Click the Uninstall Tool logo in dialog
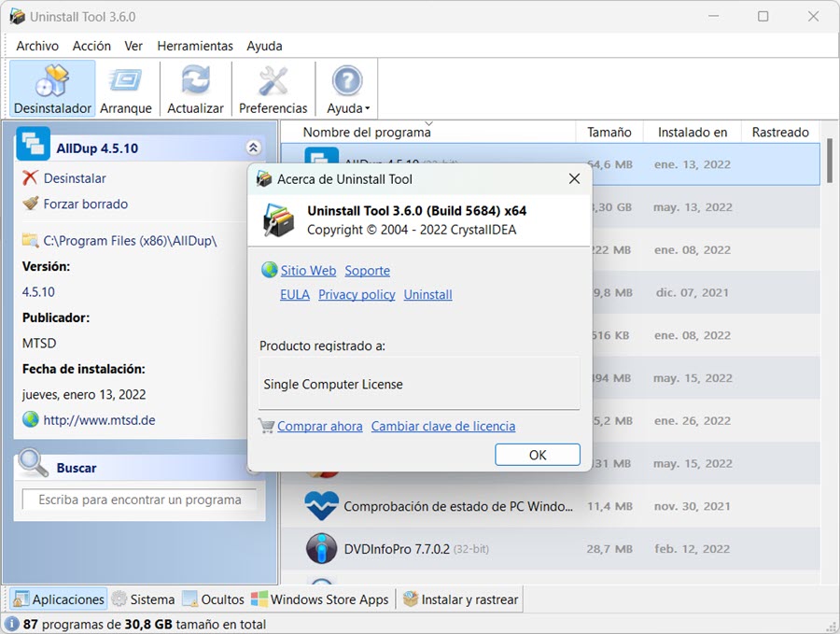The width and height of the screenshot is (840, 634). pyautogui.click(x=278, y=219)
